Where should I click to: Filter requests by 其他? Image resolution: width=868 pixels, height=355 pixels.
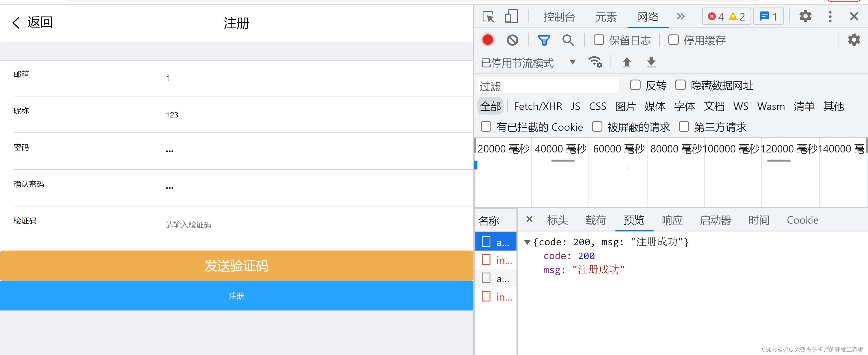[x=833, y=106]
